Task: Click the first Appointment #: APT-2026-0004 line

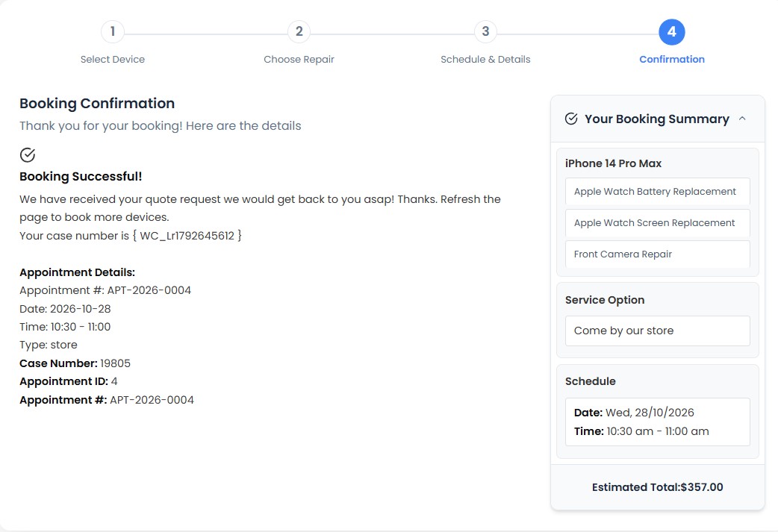Action: coord(105,290)
